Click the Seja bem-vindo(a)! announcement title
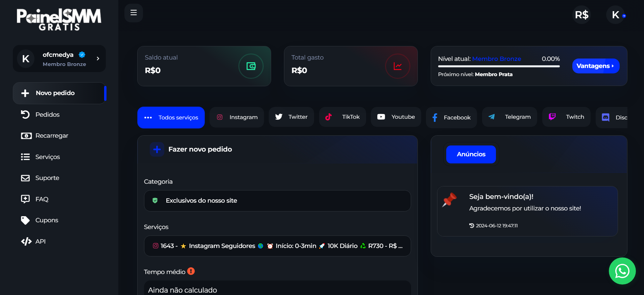This screenshot has width=644, height=295. [x=501, y=197]
